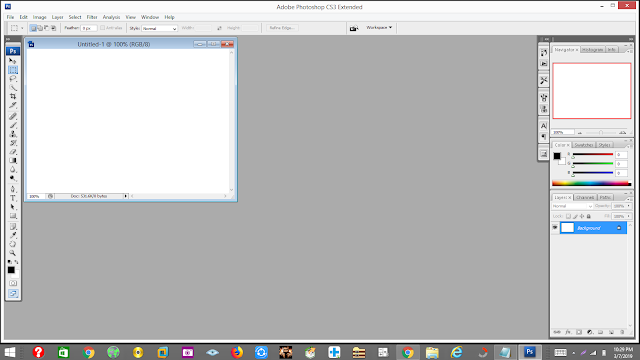The width and height of the screenshot is (640, 360).
Task: Click Create new adjustment layer button
Action: (590, 332)
